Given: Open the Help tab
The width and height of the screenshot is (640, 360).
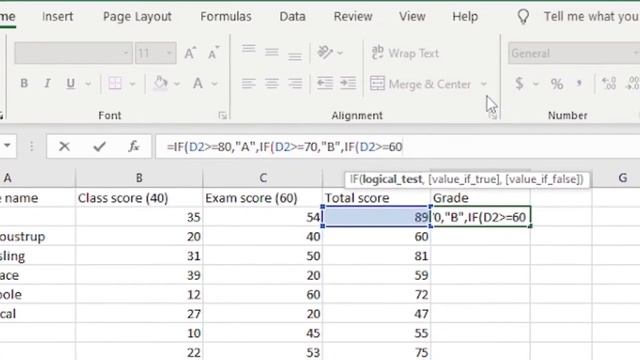Looking at the screenshot, I should 465,16.
